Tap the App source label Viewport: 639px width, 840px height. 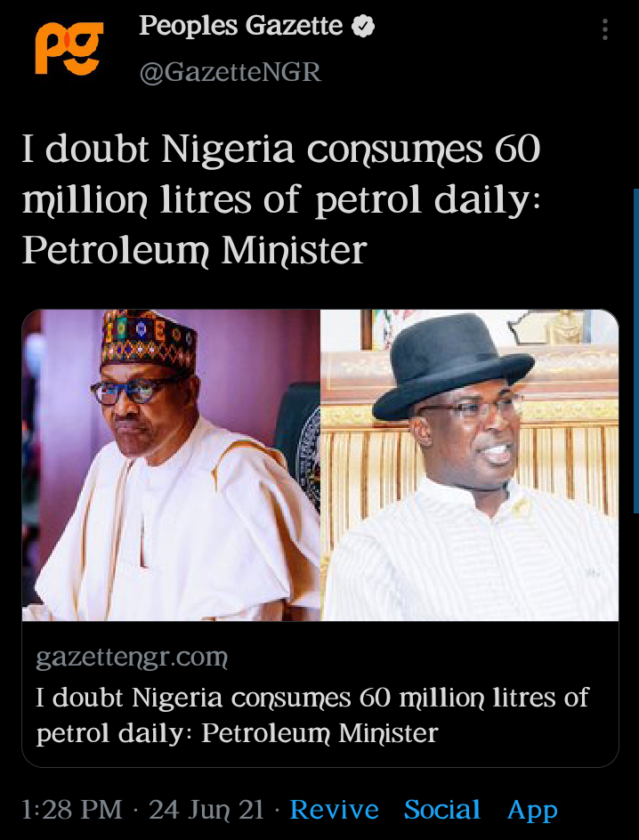[532, 811]
